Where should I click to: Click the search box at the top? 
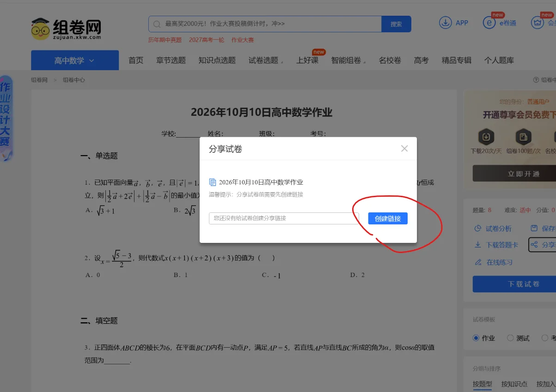pyautogui.click(x=265, y=24)
